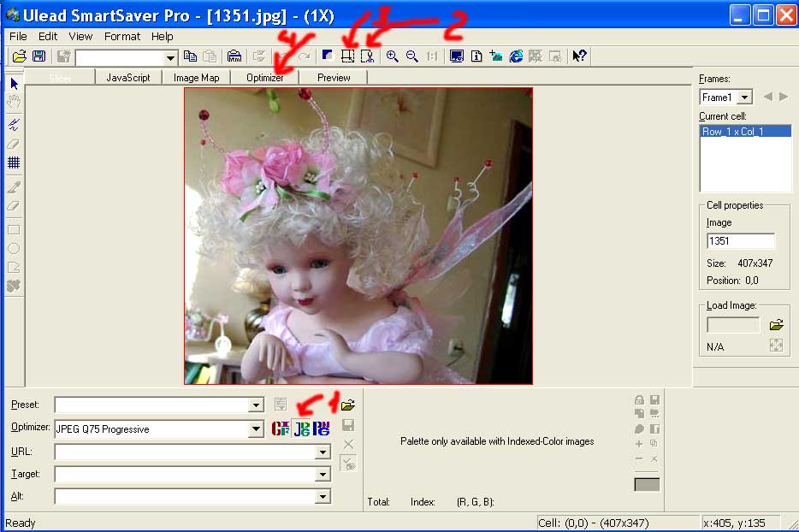
Task: Export HTML with the toolbar html icon
Action: coord(234,56)
